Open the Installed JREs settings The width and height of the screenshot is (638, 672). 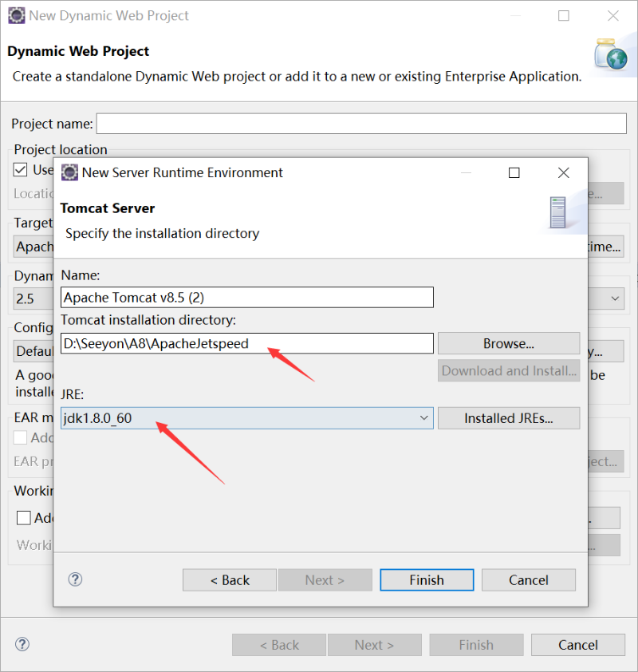click(508, 418)
